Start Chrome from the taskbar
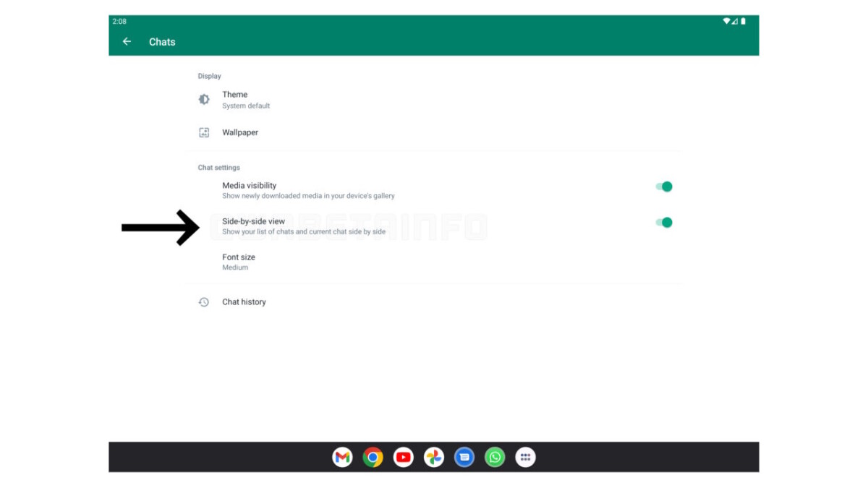This screenshot has width=868, height=488. click(x=373, y=456)
